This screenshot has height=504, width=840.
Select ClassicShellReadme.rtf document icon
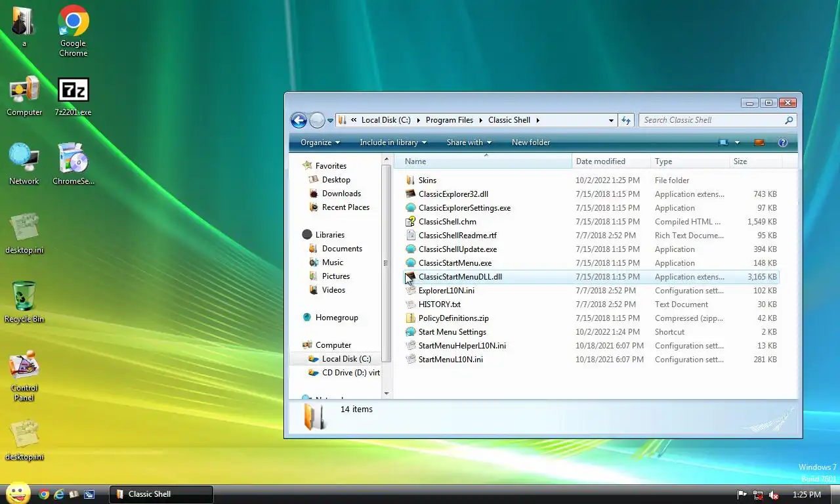coord(411,236)
